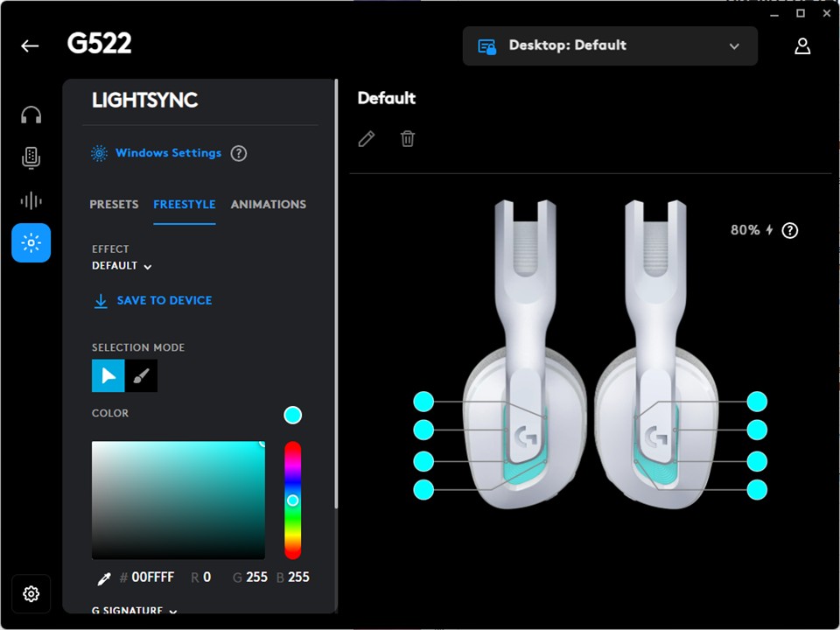Click the pencil edit icon under Default

(367, 139)
